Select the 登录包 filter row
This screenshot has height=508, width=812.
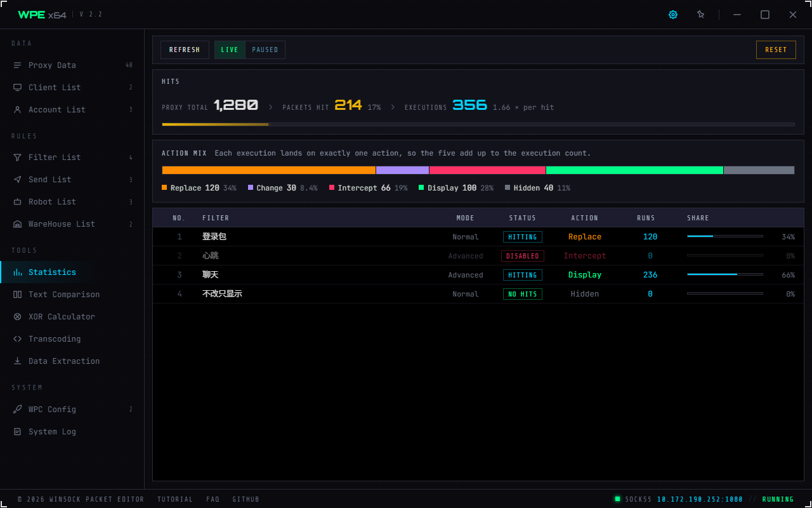[478, 237]
